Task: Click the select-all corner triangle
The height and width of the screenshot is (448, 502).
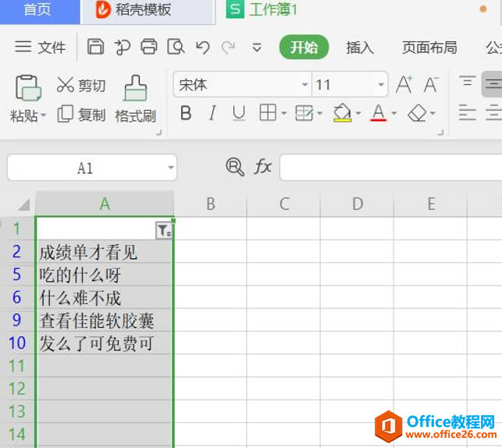Action: click(23, 204)
